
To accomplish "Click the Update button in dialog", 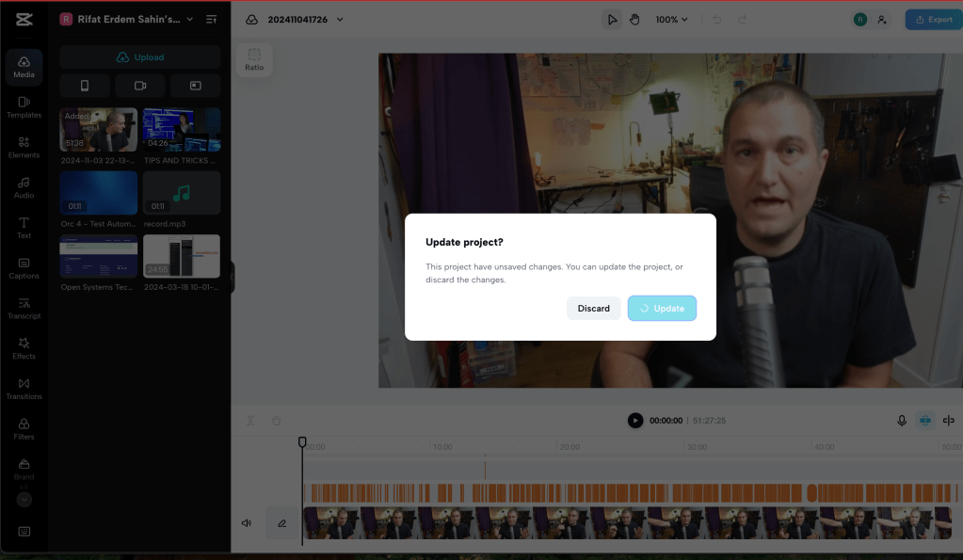I will coord(662,309).
